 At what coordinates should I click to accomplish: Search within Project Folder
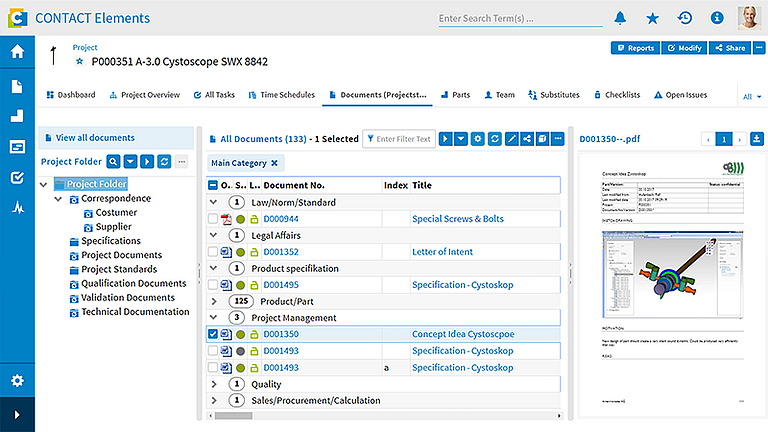(x=113, y=162)
